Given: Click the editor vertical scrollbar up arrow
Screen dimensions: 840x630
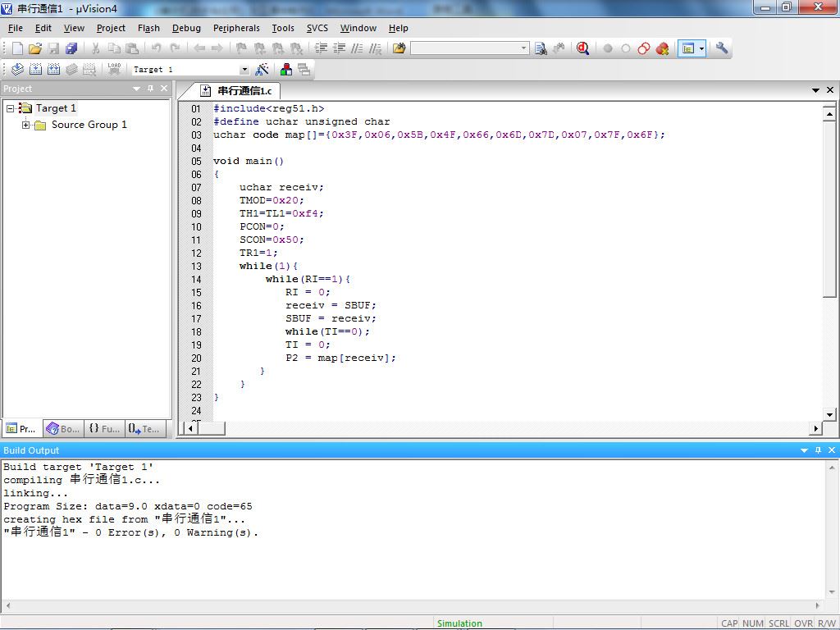Looking at the screenshot, I should [829, 113].
